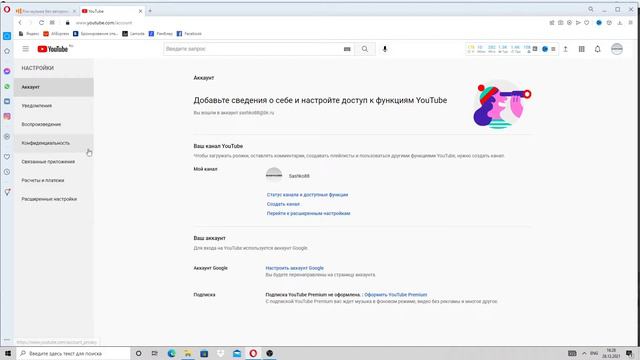Viewport: 640px width, 360px height.
Task: Click Оформить YouTube Premium link
Action: point(396,295)
